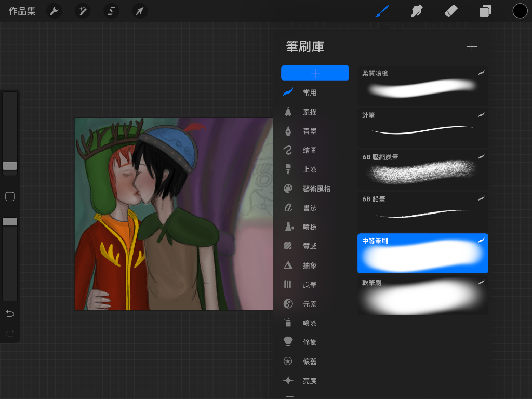The image size is (532, 399).
Task: Select the Smudge finger tool
Action: tap(417, 11)
